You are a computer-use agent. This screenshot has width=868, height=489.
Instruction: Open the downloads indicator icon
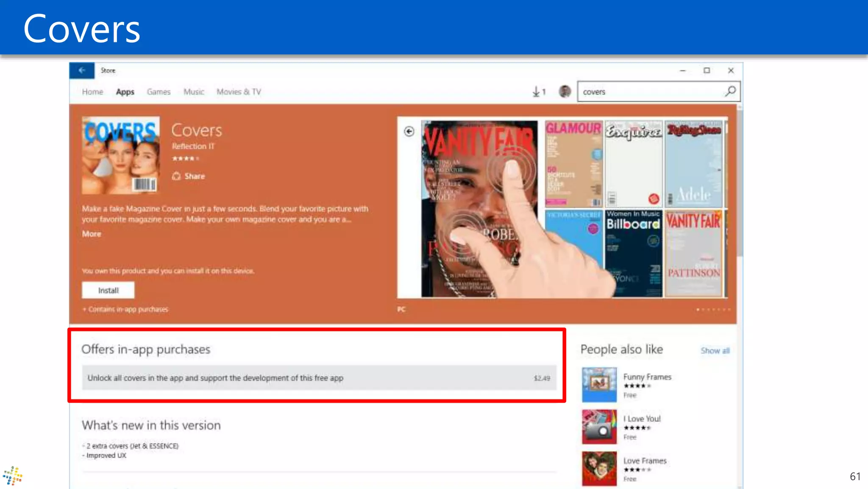(538, 92)
